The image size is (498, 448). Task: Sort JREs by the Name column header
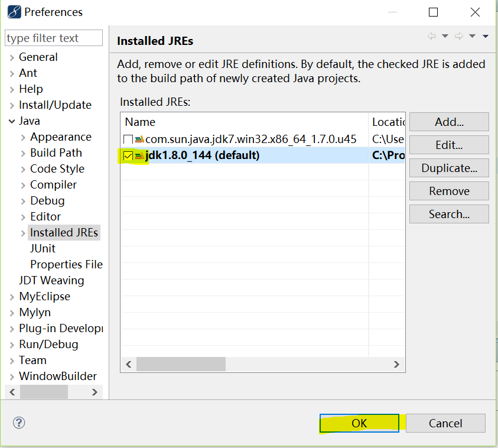click(244, 122)
